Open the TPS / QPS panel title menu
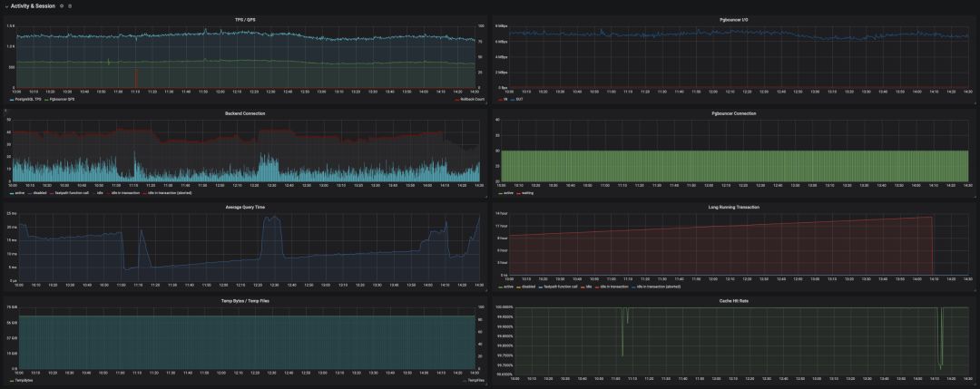The width and height of the screenshot is (980, 389). click(x=245, y=20)
